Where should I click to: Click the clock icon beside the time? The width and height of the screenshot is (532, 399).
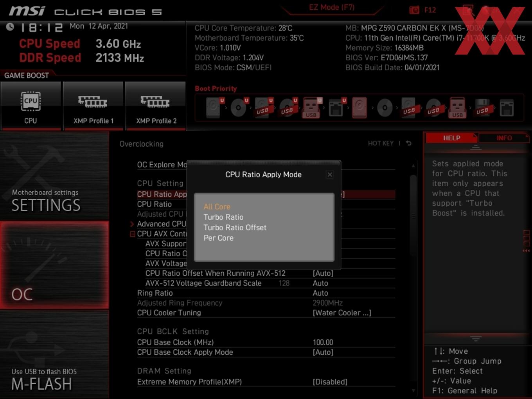tap(10, 27)
